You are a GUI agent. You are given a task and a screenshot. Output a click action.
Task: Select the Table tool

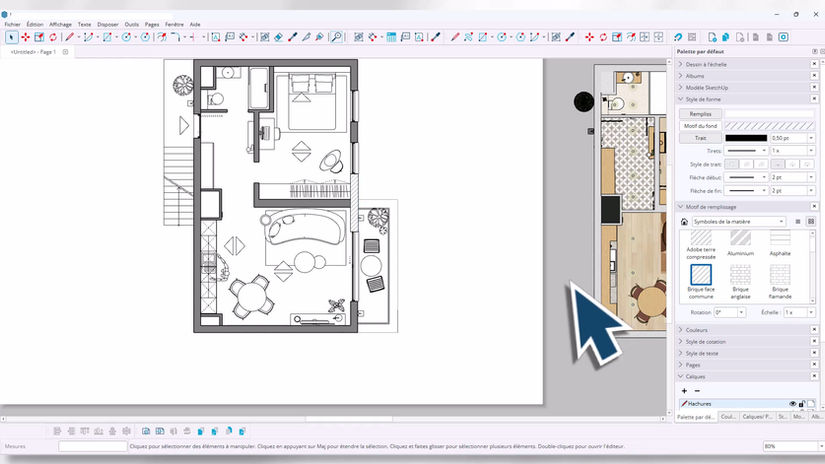(x=391, y=37)
